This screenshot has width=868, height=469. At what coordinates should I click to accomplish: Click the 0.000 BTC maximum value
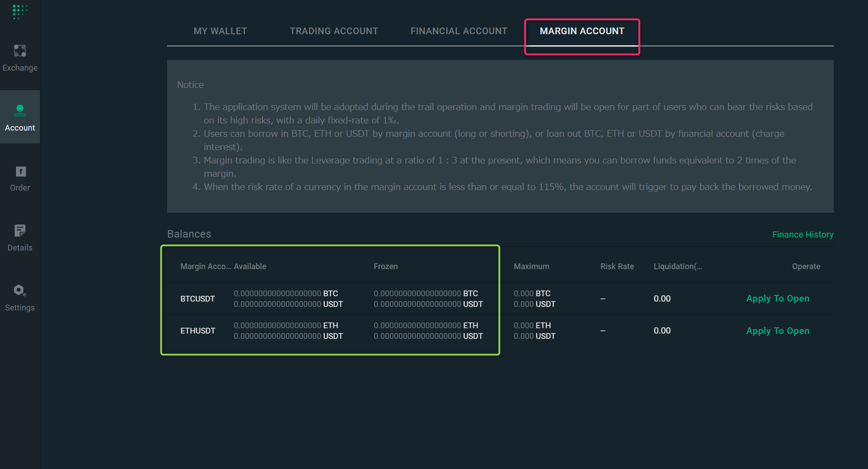(532, 294)
